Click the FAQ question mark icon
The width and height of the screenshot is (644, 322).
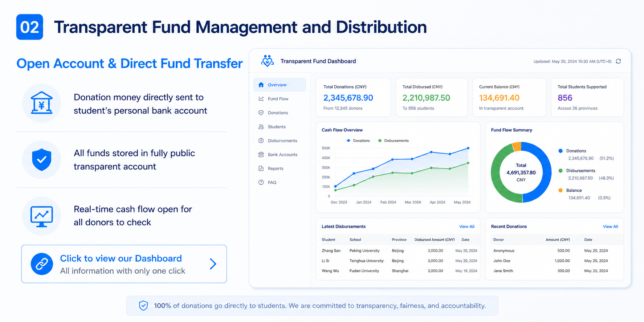click(261, 182)
